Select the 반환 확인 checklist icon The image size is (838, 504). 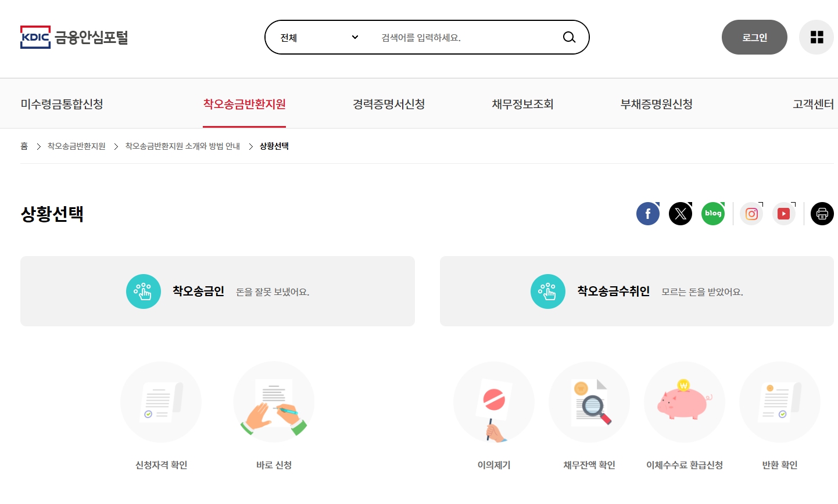tap(779, 402)
